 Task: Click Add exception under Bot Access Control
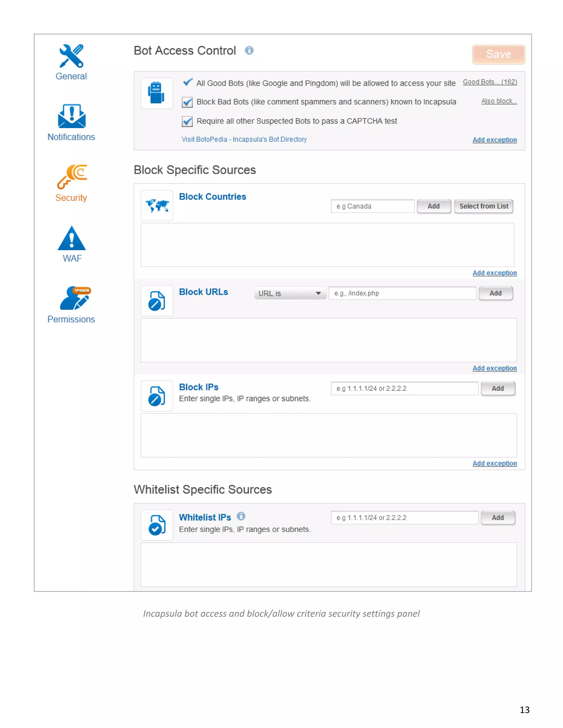coord(495,140)
